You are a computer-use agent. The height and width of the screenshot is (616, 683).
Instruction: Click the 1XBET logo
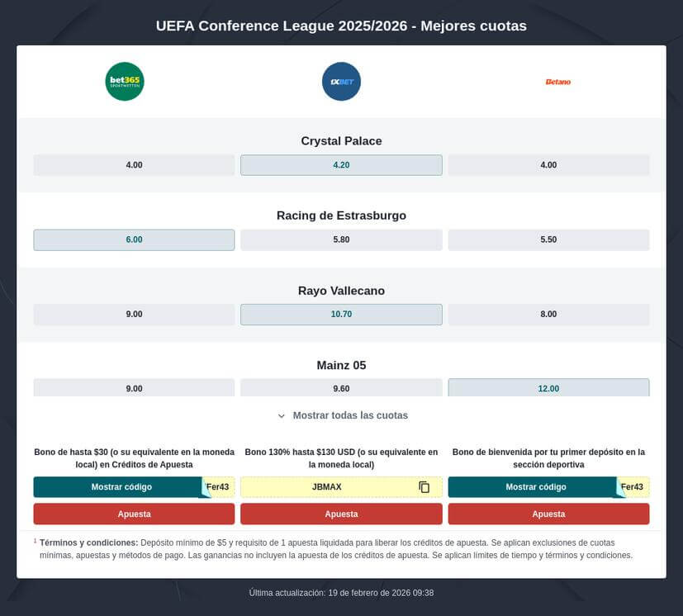341,81
